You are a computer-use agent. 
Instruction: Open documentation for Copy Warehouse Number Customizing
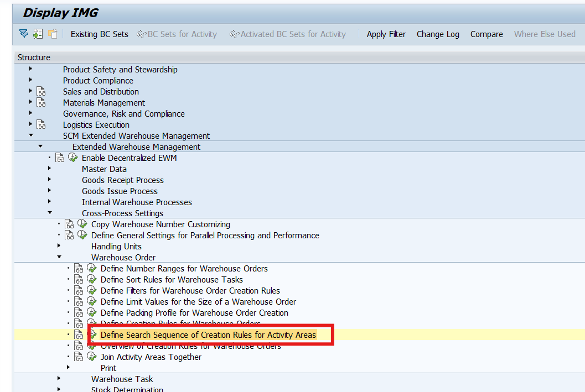(x=69, y=224)
